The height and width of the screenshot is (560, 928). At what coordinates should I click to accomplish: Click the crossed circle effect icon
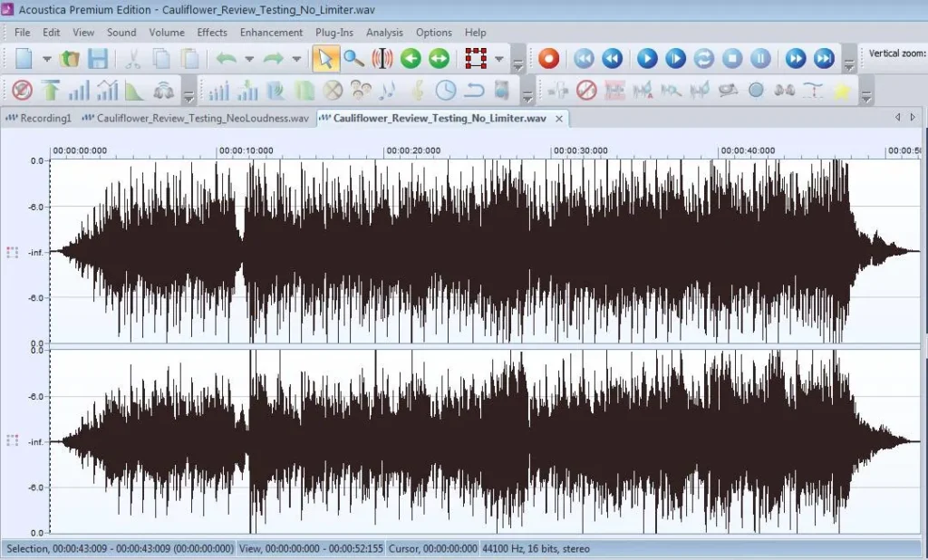[x=333, y=91]
